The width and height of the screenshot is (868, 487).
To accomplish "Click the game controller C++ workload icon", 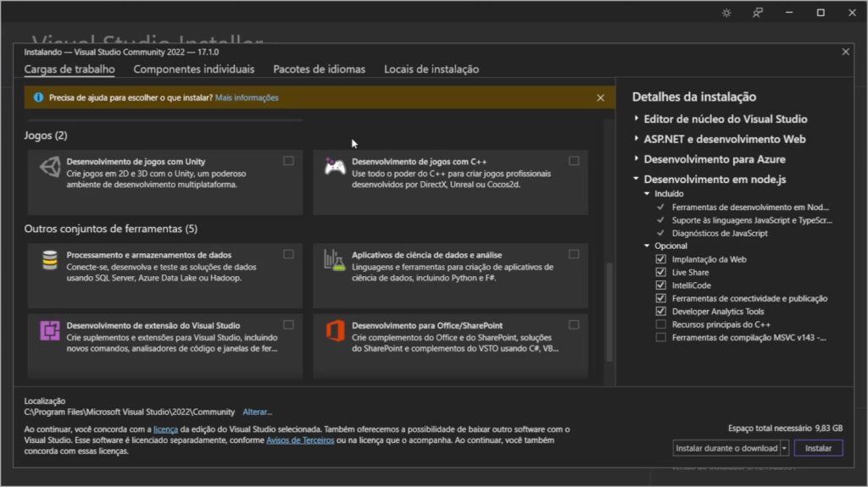I will point(335,167).
